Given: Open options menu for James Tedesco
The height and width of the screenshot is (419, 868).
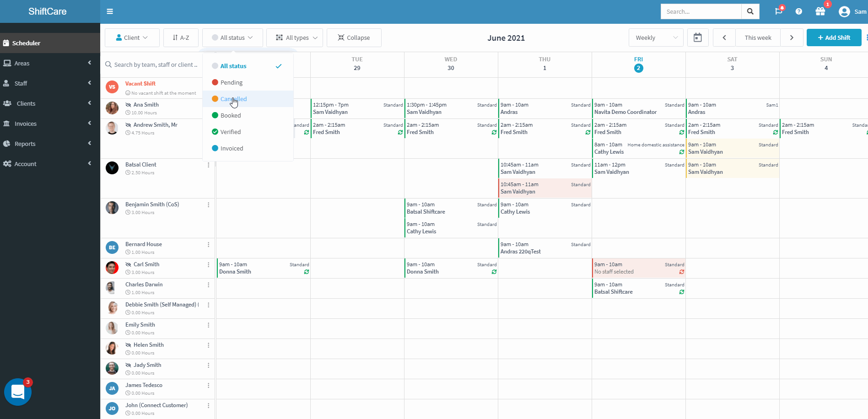Looking at the screenshot, I should (x=209, y=386).
